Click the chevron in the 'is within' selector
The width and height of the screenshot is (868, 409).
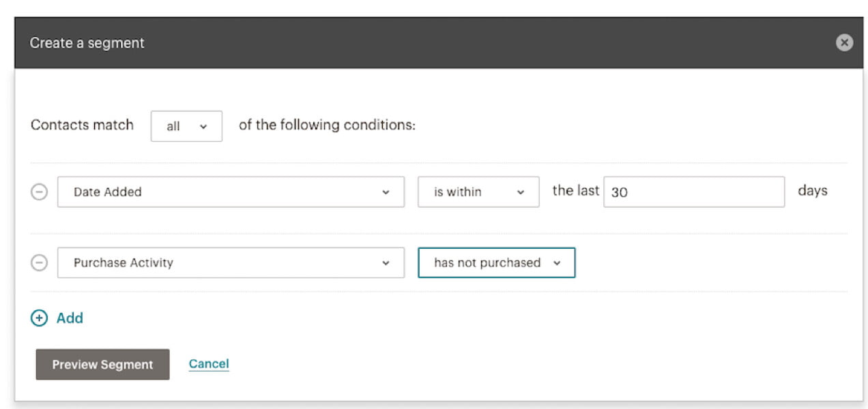521,192
